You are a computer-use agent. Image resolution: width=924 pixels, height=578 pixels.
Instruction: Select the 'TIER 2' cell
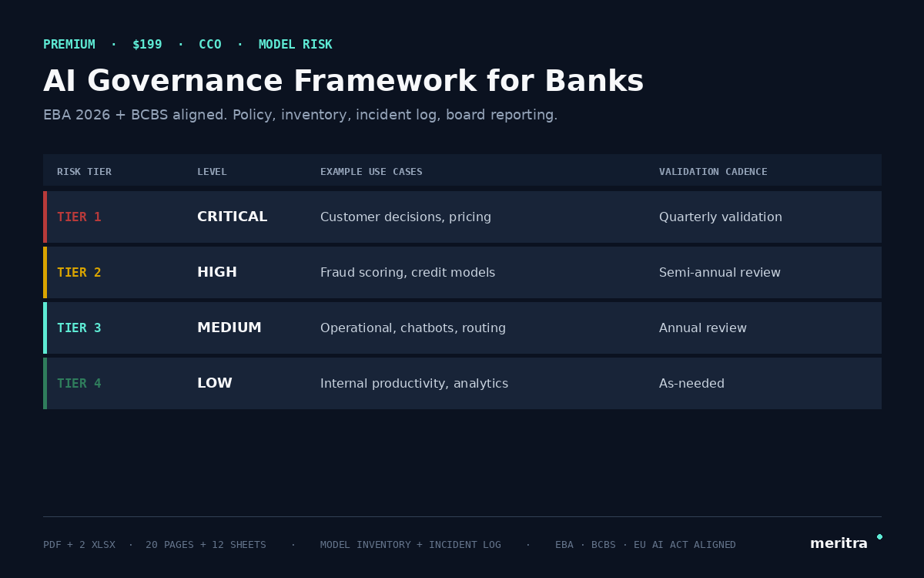point(79,273)
